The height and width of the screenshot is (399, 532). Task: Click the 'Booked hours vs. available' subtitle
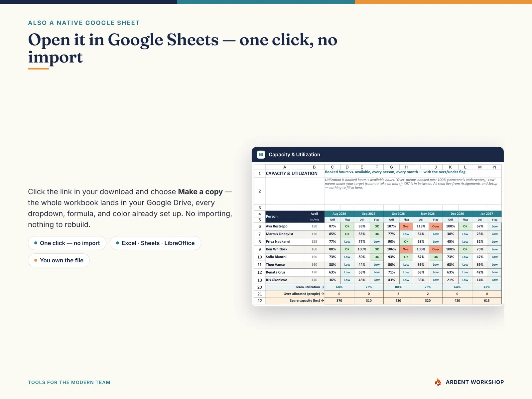point(395,172)
